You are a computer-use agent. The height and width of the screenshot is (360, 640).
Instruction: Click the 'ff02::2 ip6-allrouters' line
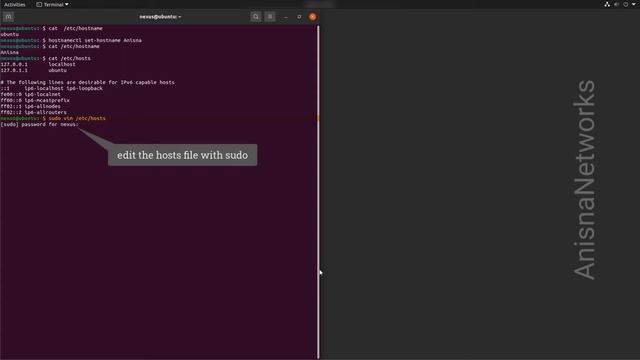click(x=33, y=112)
